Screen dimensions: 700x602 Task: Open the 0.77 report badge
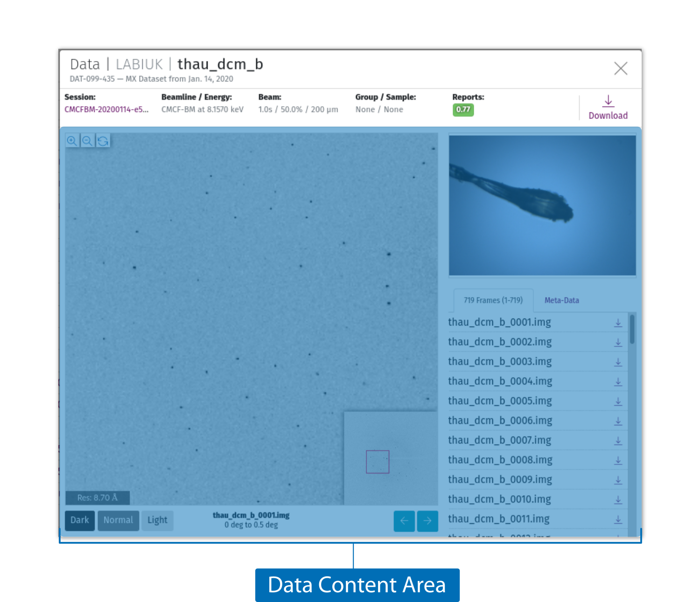(463, 110)
